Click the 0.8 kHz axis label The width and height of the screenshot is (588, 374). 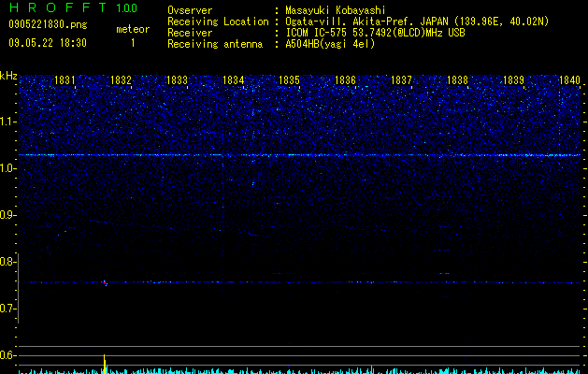8,262
